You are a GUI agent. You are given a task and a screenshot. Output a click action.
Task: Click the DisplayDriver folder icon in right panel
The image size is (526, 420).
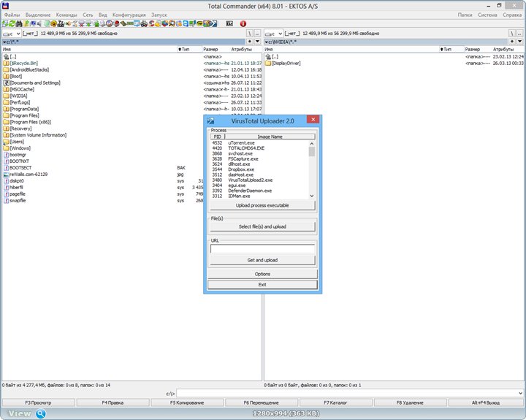pos(267,64)
